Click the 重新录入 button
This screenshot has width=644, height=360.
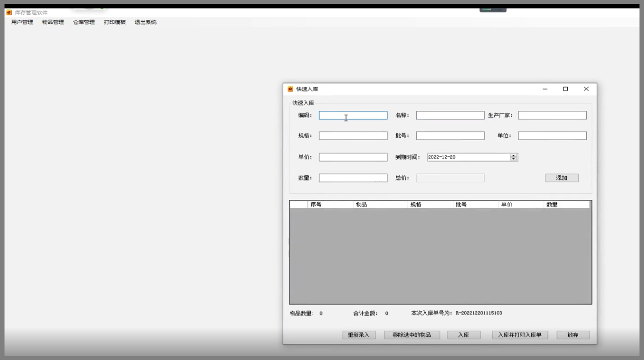pyautogui.click(x=358, y=335)
